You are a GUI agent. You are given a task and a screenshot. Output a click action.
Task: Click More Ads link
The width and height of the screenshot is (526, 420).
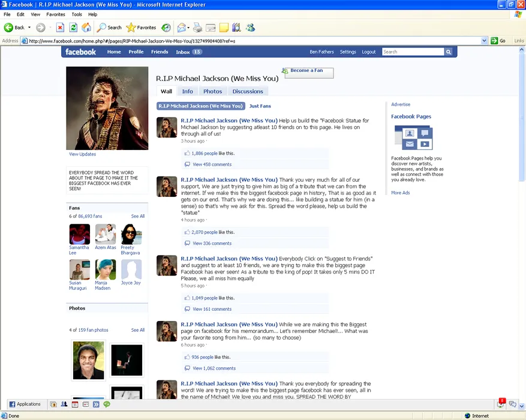[400, 193]
